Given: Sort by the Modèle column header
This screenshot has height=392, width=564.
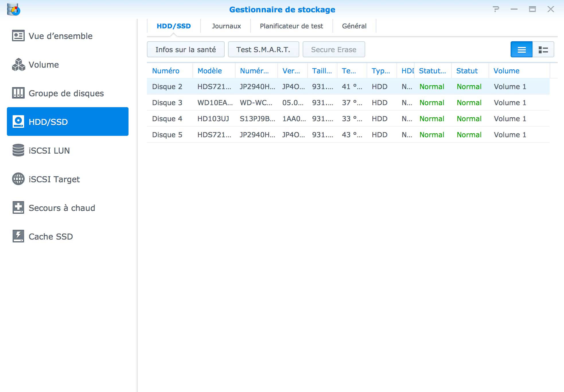Looking at the screenshot, I should point(209,71).
